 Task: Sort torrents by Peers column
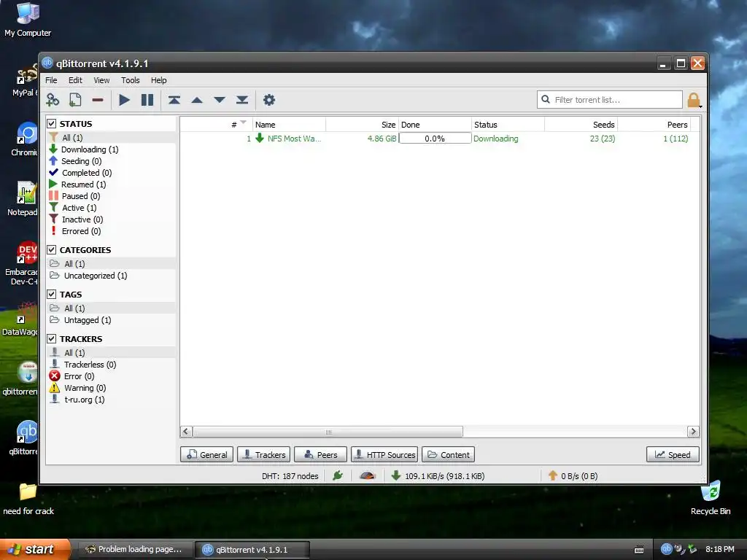[654, 125]
